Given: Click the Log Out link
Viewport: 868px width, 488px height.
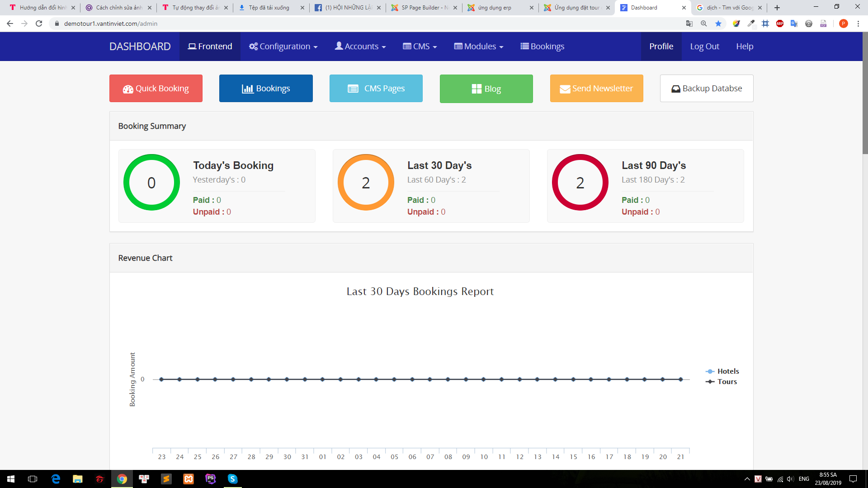Looking at the screenshot, I should coord(704,47).
